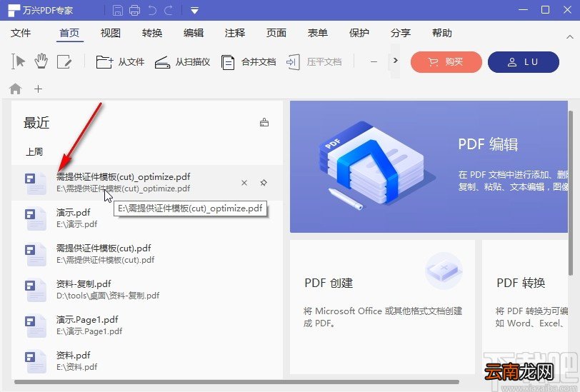Switch to the 编辑 tab
This screenshot has width=580, height=392.
194,33
